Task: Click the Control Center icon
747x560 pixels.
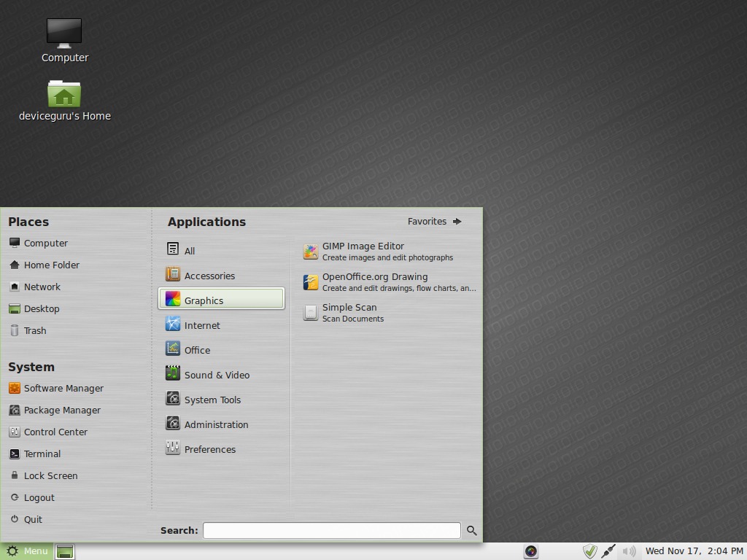Action: point(15,432)
